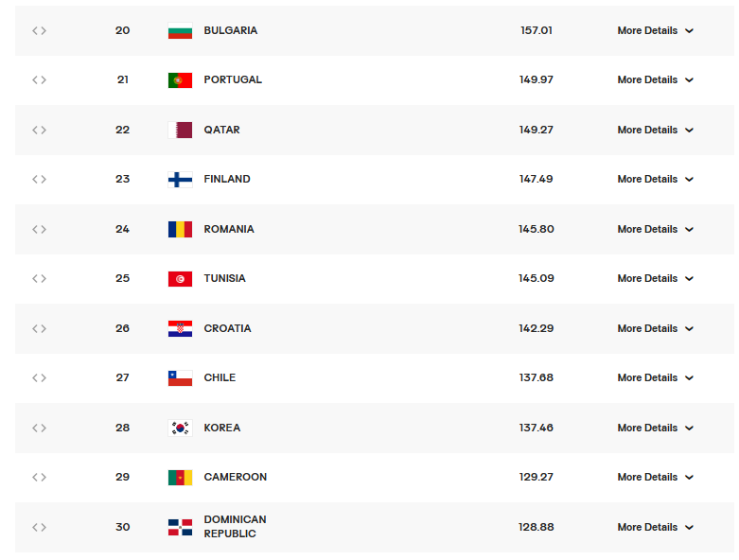The image size is (739, 560).
Task: Click the Dominican Republic flag icon
Action: [180, 527]
